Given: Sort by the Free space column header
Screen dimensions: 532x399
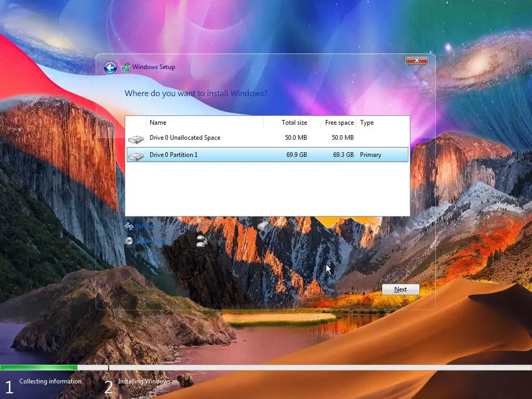Looking at the screenshot, I should [x=333, y=123].
